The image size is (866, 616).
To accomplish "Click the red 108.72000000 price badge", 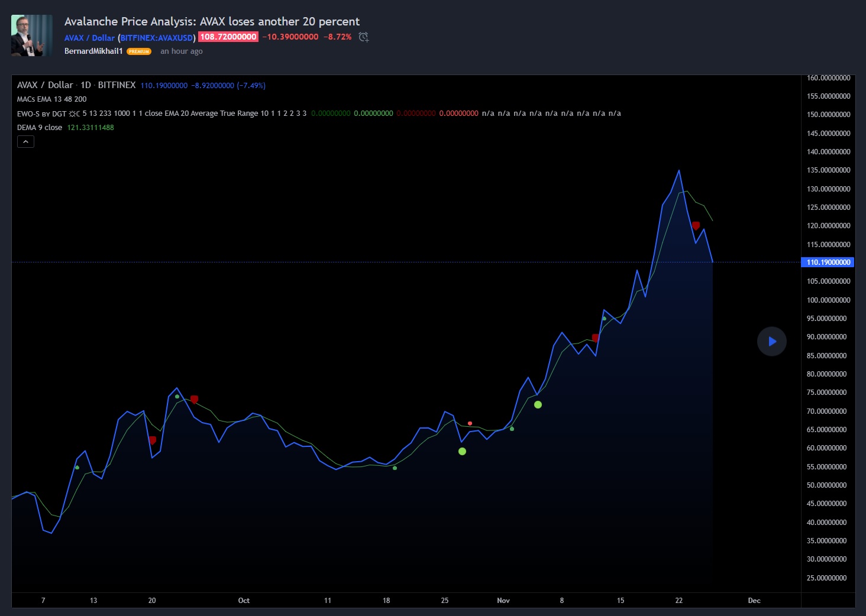I will (228, 37).
